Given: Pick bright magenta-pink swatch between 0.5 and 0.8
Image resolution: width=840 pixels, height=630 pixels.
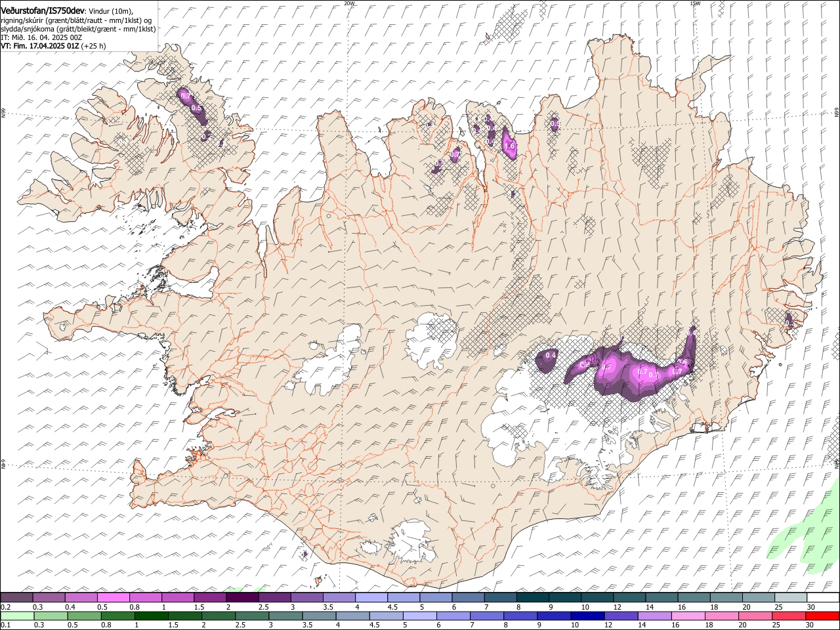Looking at the screenshot, I should 114,598.
